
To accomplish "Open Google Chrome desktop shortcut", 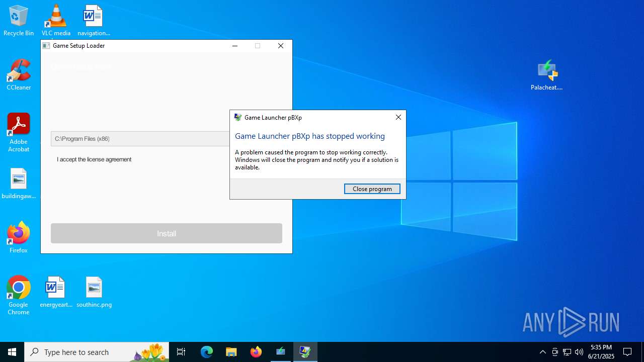I will pos(19,295).
